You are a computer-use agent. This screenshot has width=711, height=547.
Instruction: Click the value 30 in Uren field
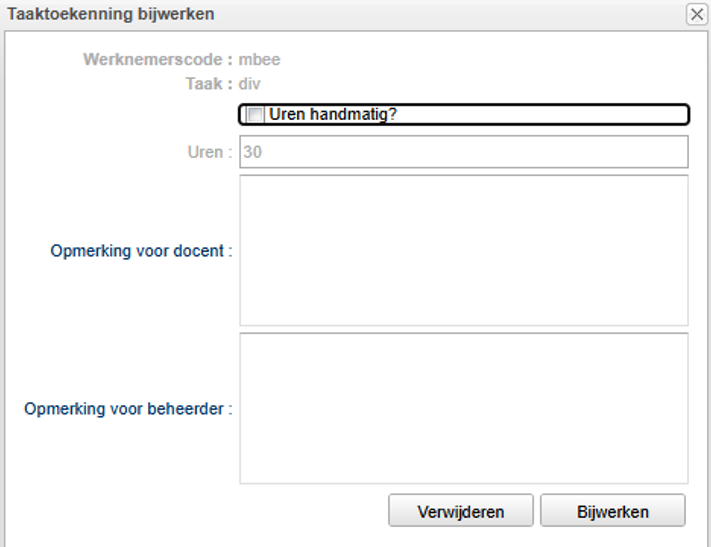[x=252, y=153]
